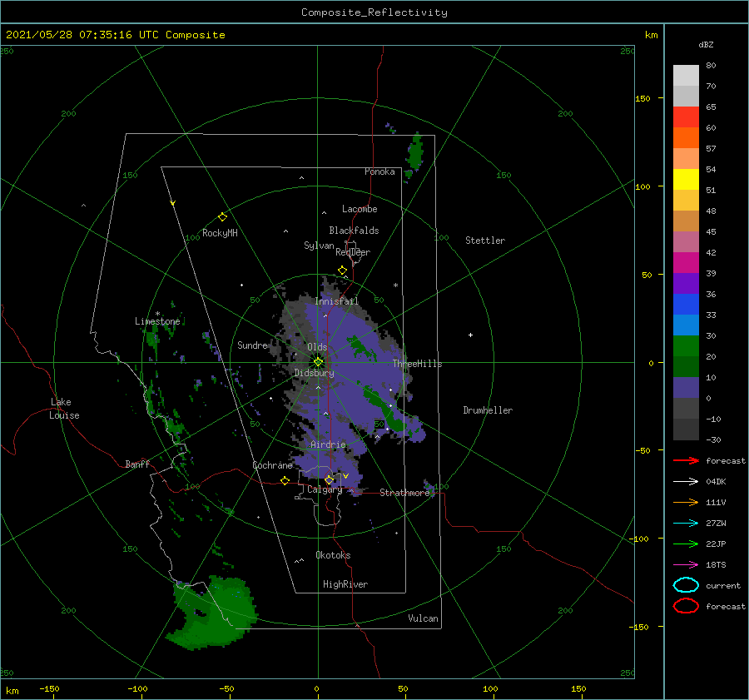Viewport: 749px width, 700px height.
Task: Click the Vulcan label
Action: point(424,618)
